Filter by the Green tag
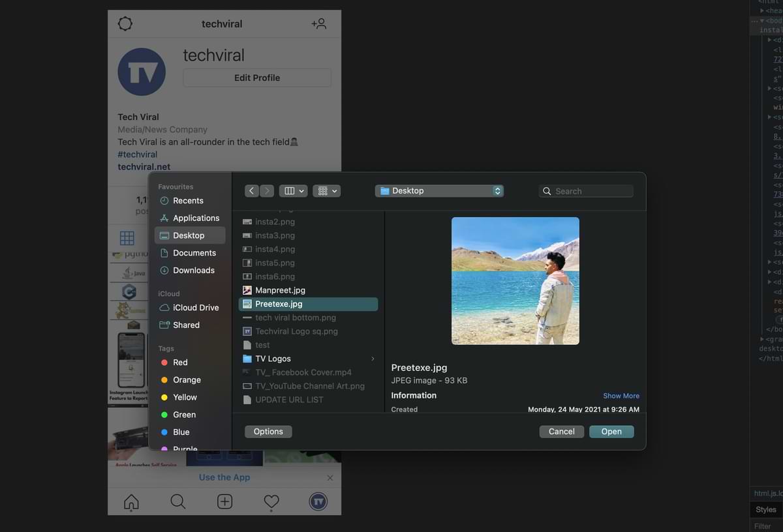The image size is (783, 532). (x=190, y=415)
